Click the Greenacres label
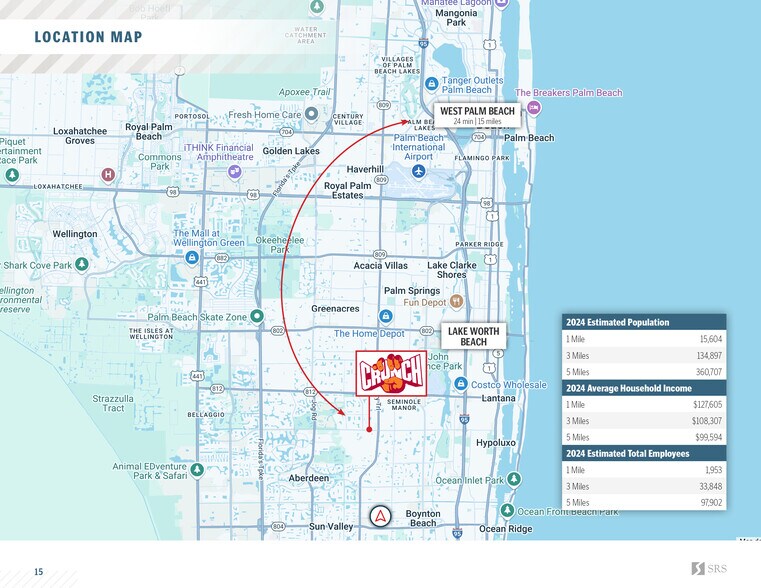Screen dimensions: 761x588 pyautogui.click(x=335, y=309)
